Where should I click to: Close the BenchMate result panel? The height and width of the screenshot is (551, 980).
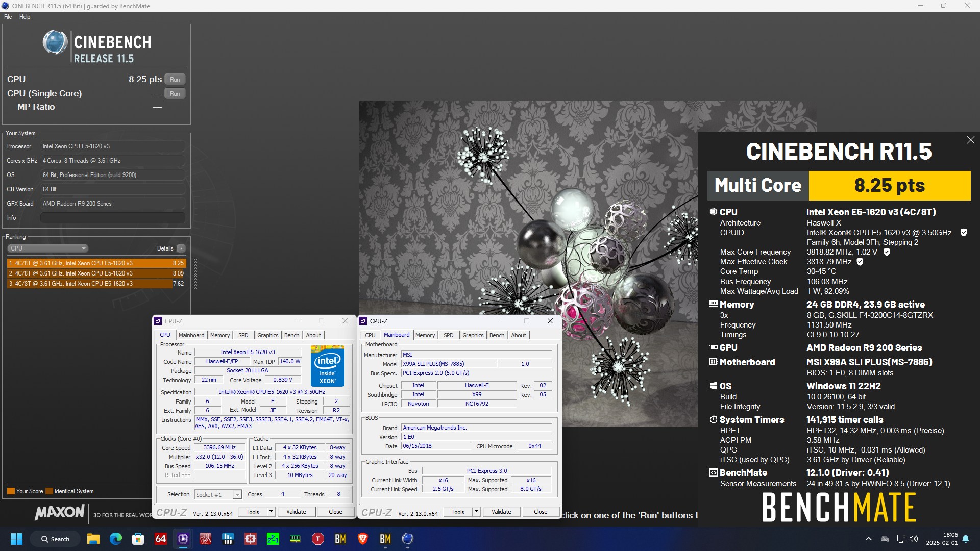click(x=970, y=140)
